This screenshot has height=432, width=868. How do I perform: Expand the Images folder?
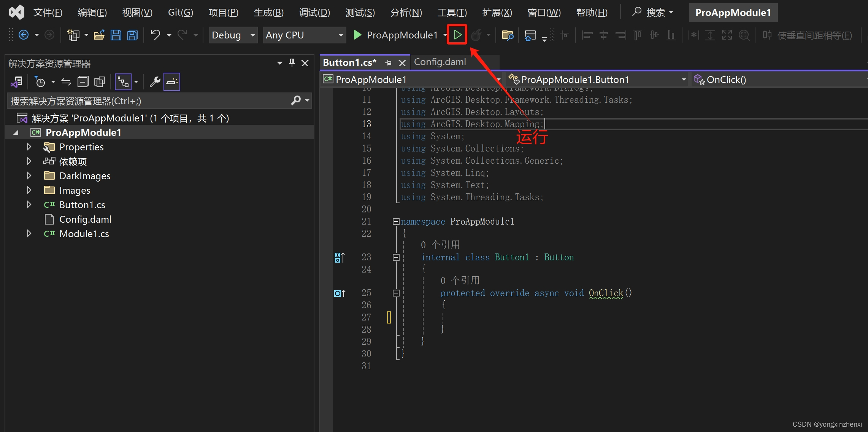coord(29,190)
